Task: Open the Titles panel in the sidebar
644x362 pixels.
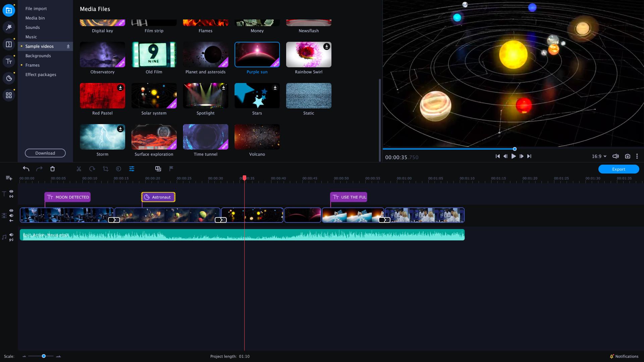Action: 9,61
